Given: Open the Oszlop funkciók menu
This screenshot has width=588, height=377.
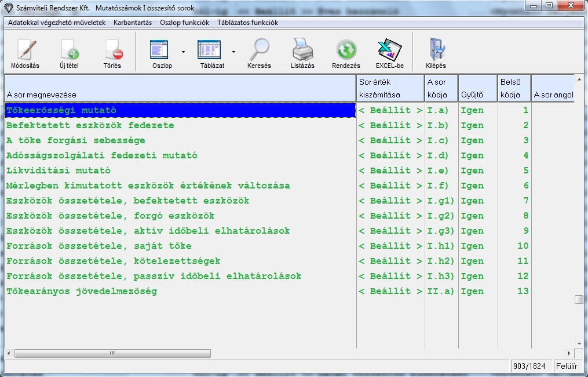Looking at the screenshot, I should pos(185,23).
